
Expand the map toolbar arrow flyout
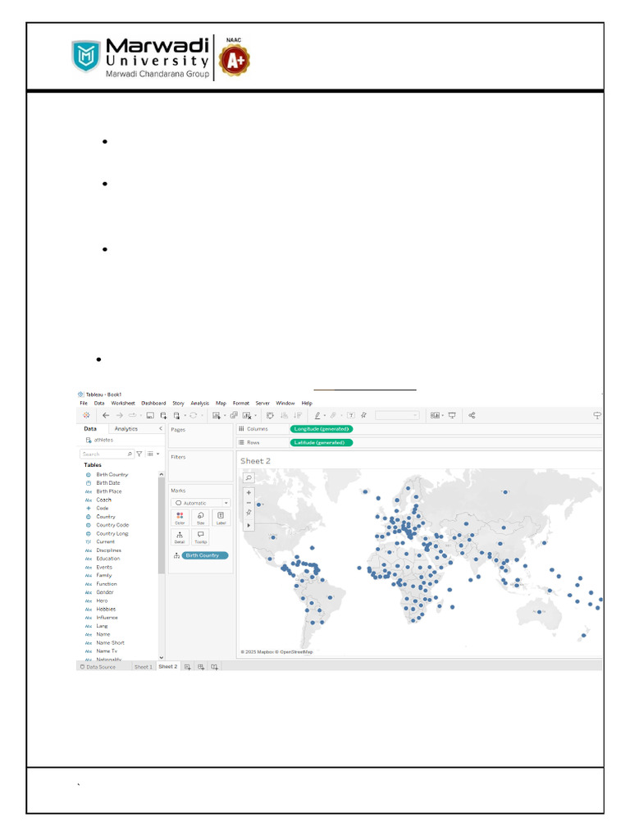tap(249, 525)
